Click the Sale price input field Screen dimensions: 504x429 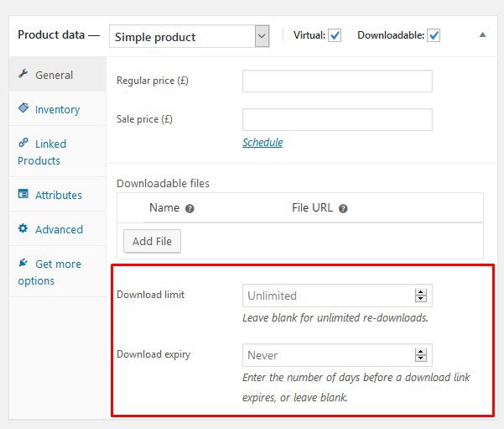coord(337,120)
